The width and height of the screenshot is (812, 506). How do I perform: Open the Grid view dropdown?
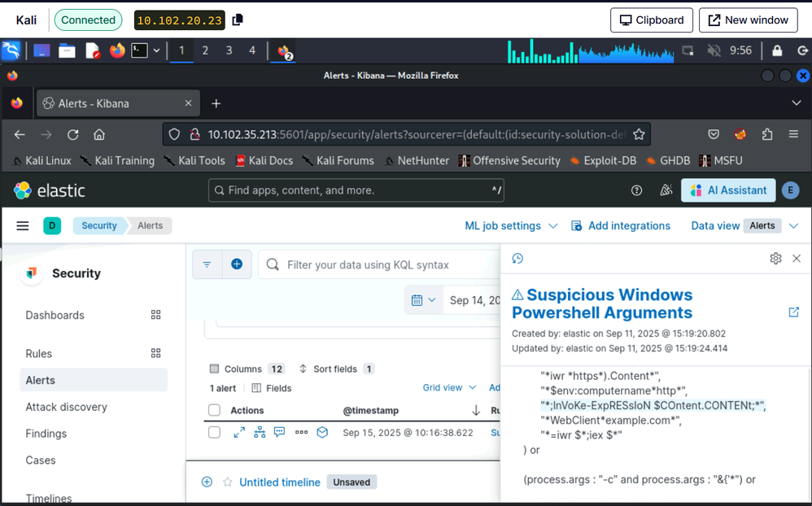coord(449,388)
